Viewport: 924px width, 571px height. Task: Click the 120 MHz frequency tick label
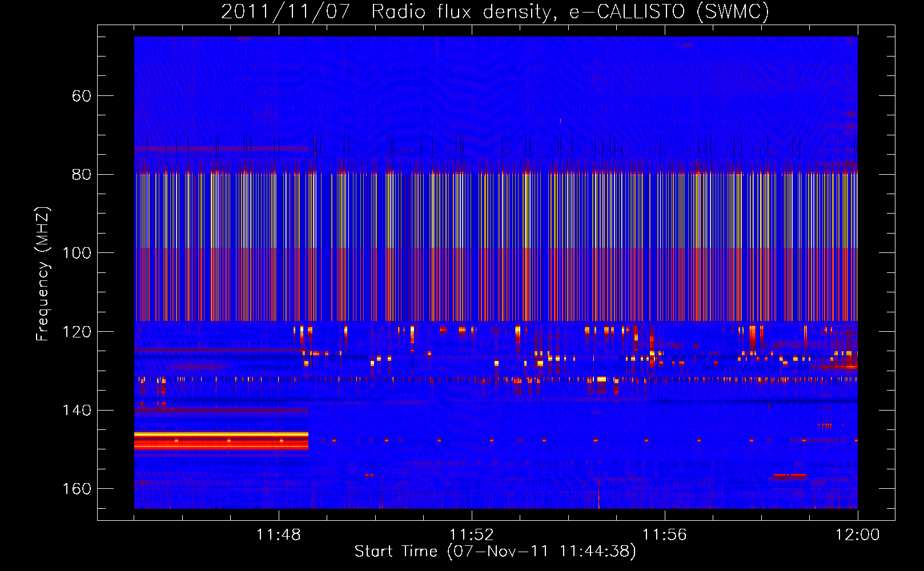pos(77,332)
